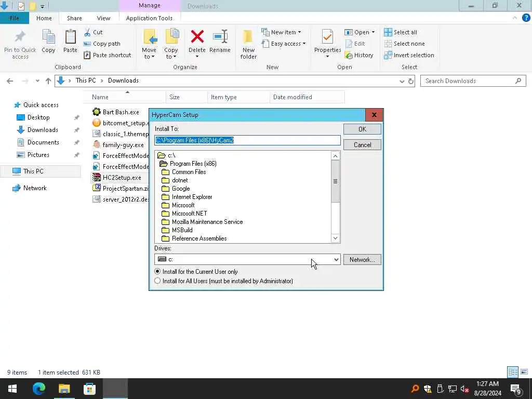The image size is (532, 399).
Task: Click Select none in ribbon
Action: [404, 44]
